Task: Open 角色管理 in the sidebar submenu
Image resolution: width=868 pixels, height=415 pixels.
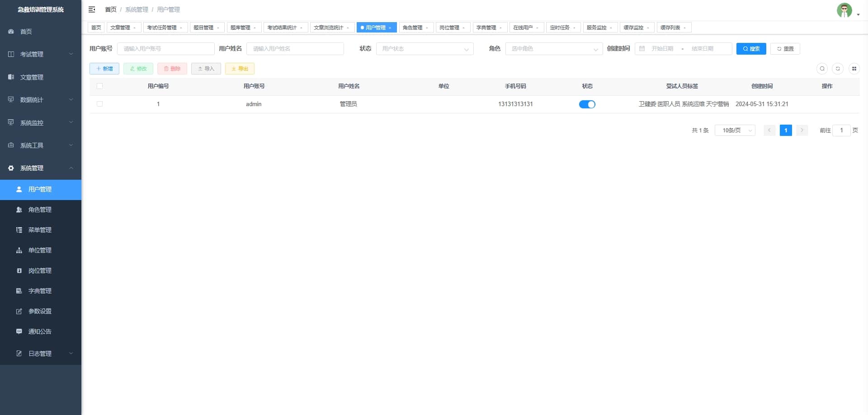Action: pos(41,210)
